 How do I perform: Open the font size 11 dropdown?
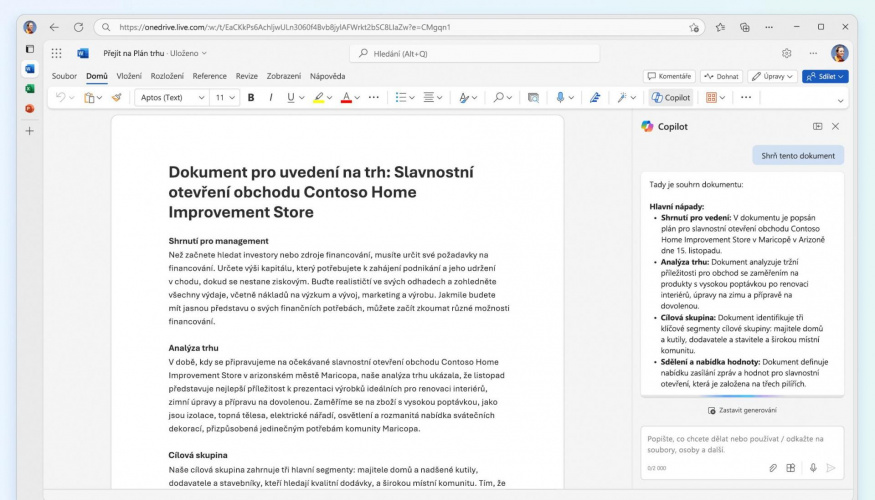tap(225, 98)
